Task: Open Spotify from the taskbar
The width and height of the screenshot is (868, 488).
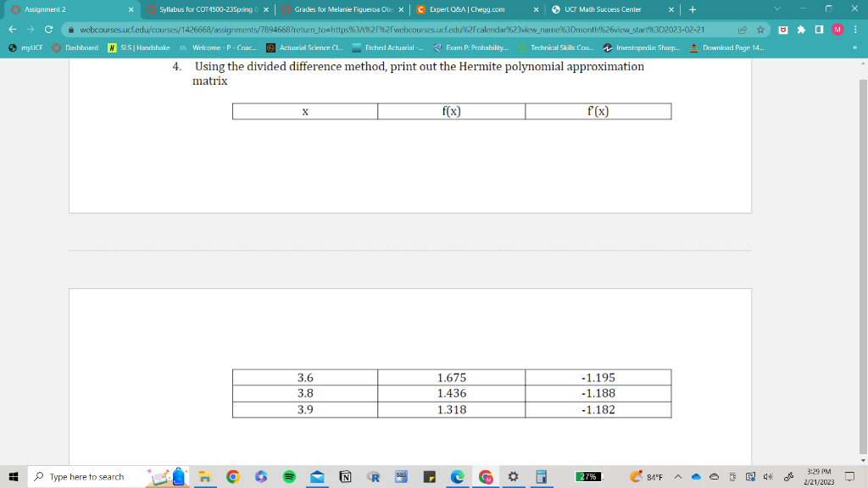Action: click(289, 476)
